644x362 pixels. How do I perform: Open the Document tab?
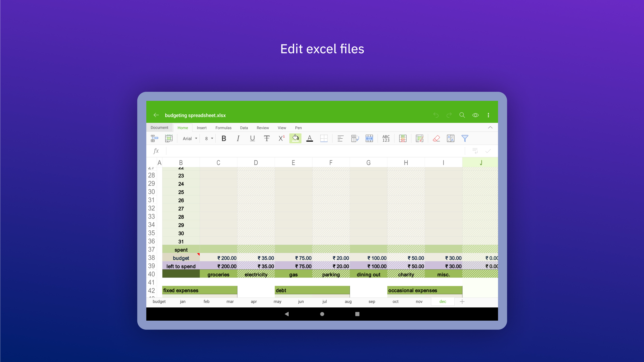(159, 127)
